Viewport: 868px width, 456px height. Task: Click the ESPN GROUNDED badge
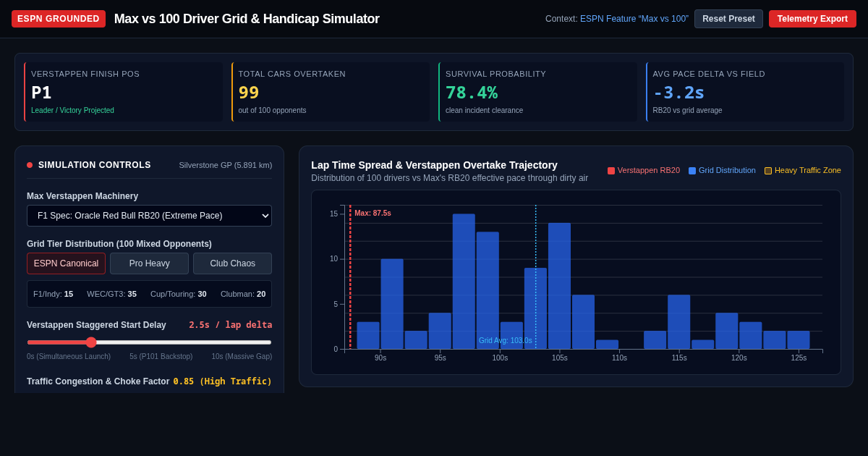[x=59, y=19]
